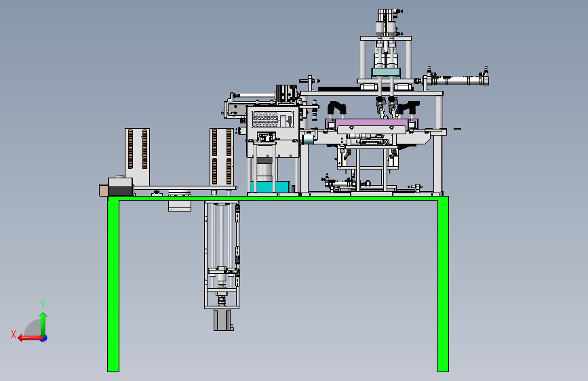Click the red X axis arrow of the triad
The width and height of the screenshot is (588, 381).
click(x=30, y=338)
